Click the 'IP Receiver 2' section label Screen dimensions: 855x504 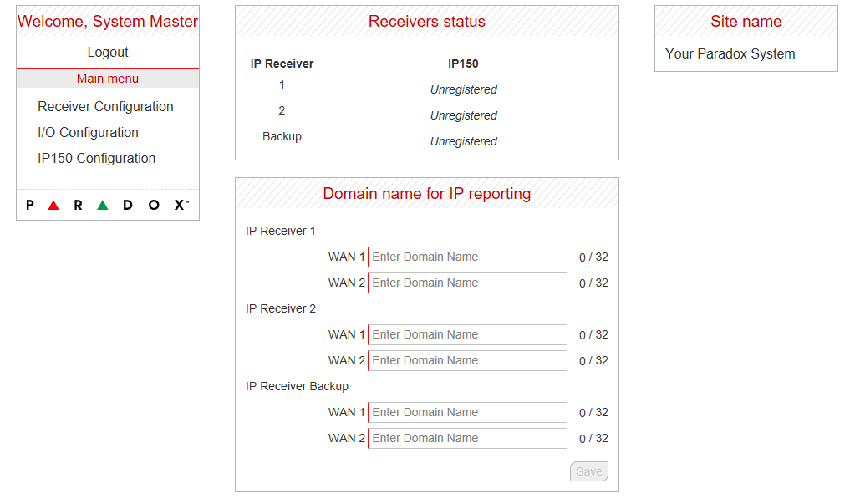(x=280, y=308)
